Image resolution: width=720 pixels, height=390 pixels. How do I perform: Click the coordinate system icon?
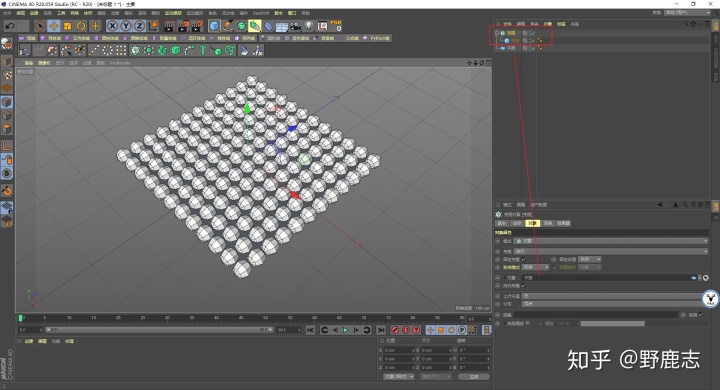153,26
